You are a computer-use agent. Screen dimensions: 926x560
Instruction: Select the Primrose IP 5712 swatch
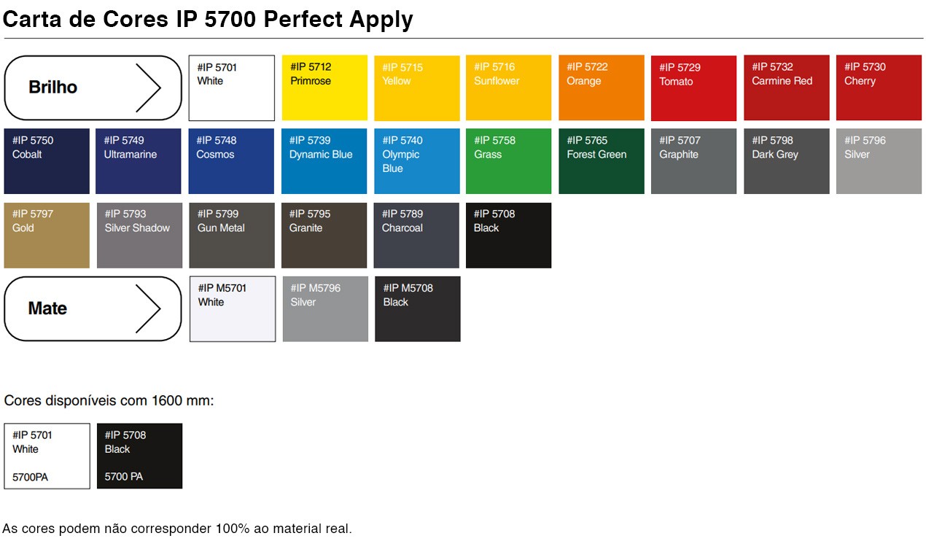point(324,87)
